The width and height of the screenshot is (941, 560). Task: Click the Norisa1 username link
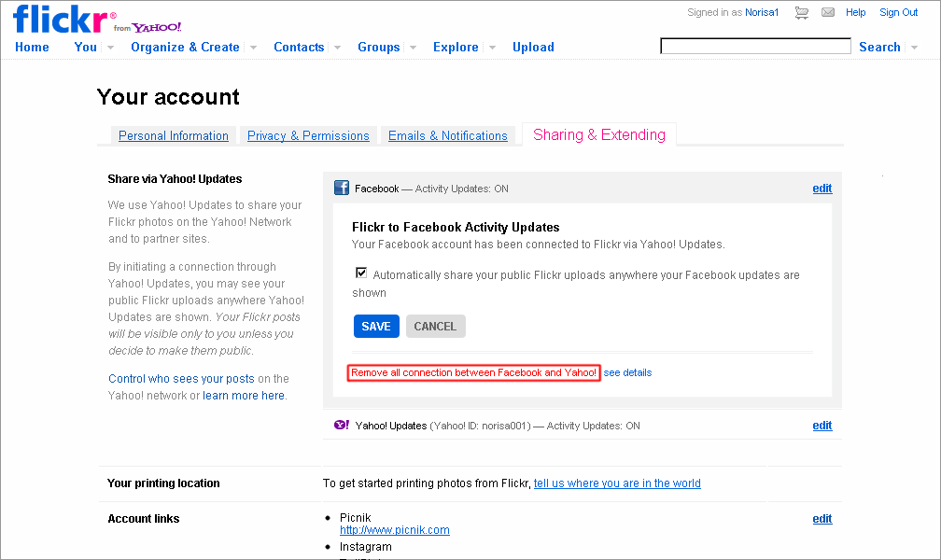pos(762,12)
